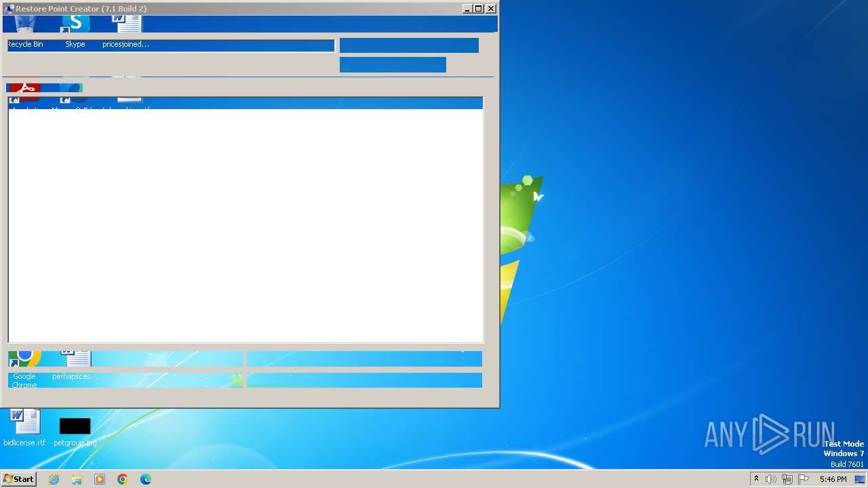Open Restore Point Creator title bar icon menu
Image resolution: width=868 pixels, height=488 pixels.
point(9,9)
